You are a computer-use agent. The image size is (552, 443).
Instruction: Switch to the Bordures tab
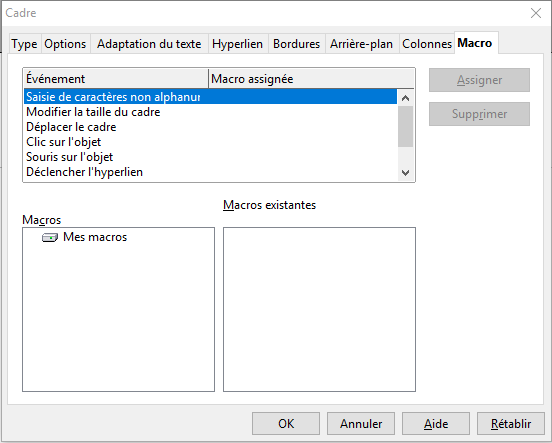coord(296,44)
